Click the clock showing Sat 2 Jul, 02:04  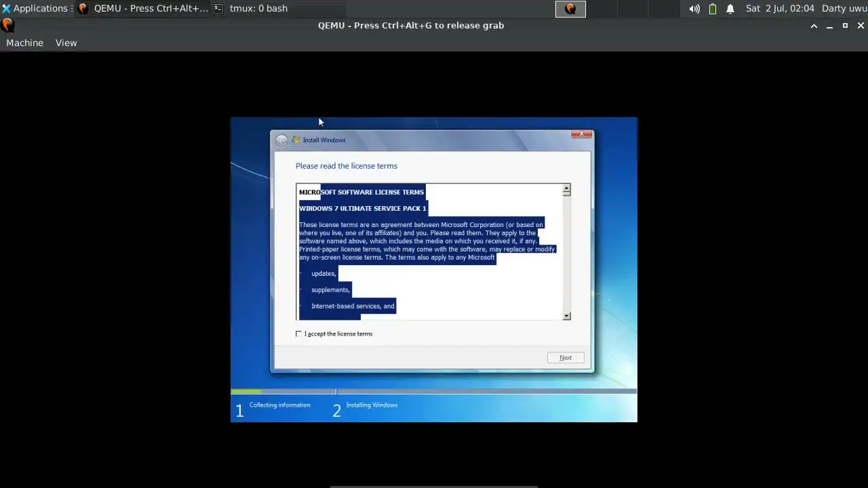click(780, 8)
